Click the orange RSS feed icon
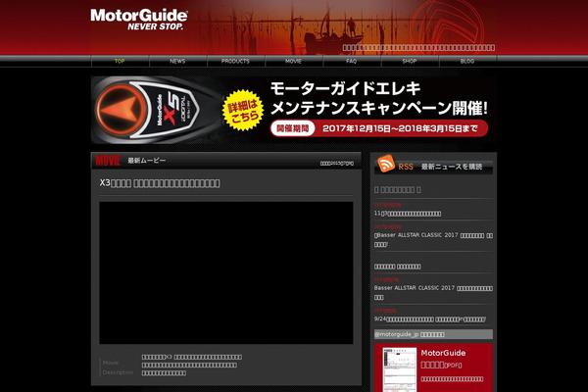The image size is (588, 392). click(386, 164)
